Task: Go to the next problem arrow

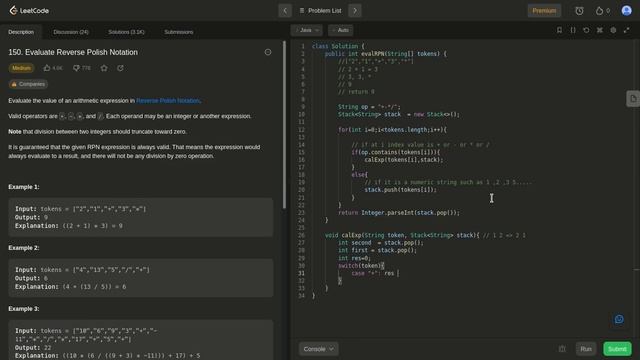Action: [355, 11]
